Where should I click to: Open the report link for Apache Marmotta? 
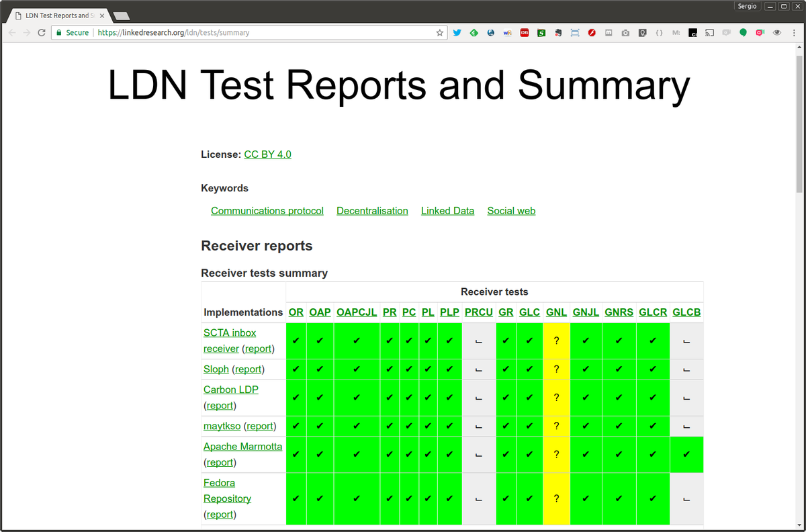(x=220, y=463)
